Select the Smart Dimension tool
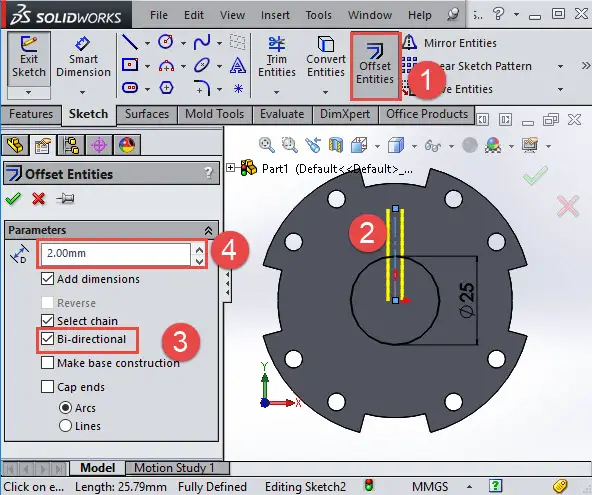The image size is (592, 495). [x=83, y=58]
